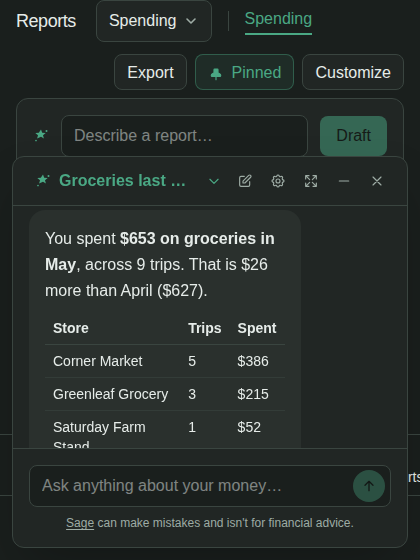Select the Saturday Farm Stand row name

tap(99, 436)
